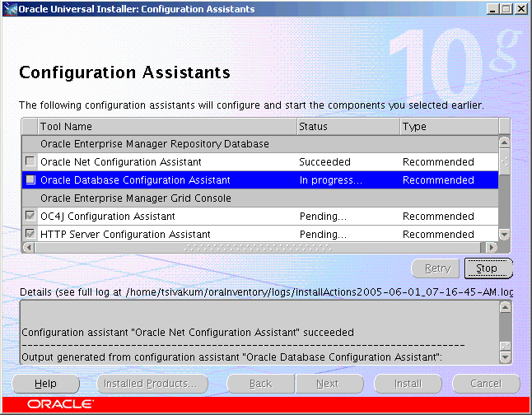The height and width of the screenshot is (415, 532).
Task: Open Installed Products list
Action: (x=152, y=384)
